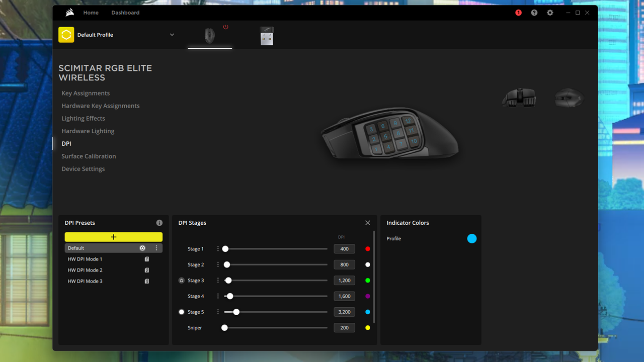Click the Stage 2 DPI value field 800
The image size is (644, 362).
click(x=344, y=264)
